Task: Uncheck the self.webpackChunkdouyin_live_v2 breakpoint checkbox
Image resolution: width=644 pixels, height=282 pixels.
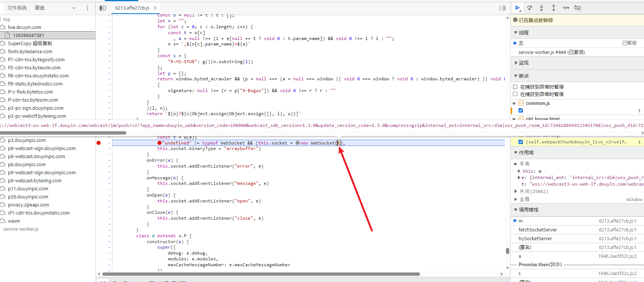Action: (x=521, y=142)
